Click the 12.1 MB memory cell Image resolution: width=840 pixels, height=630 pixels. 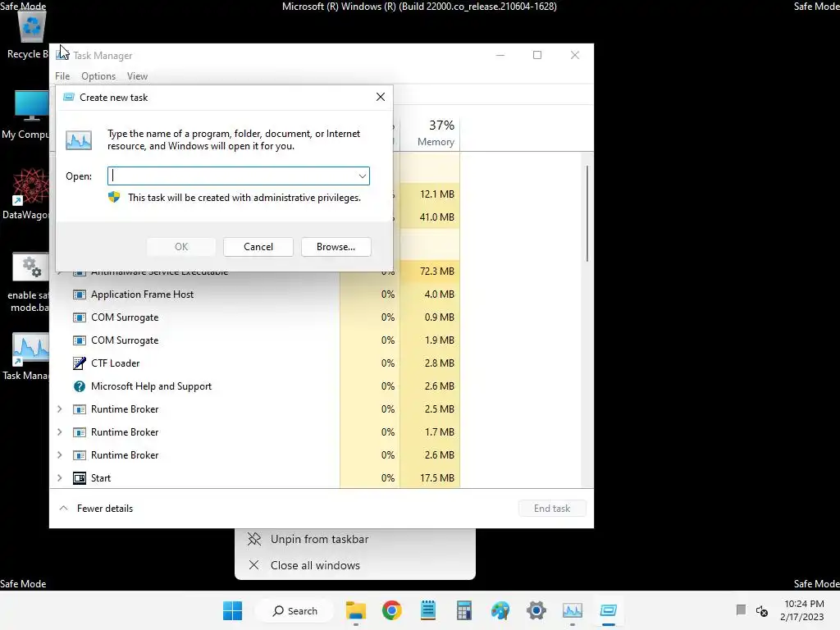(436, 194)
